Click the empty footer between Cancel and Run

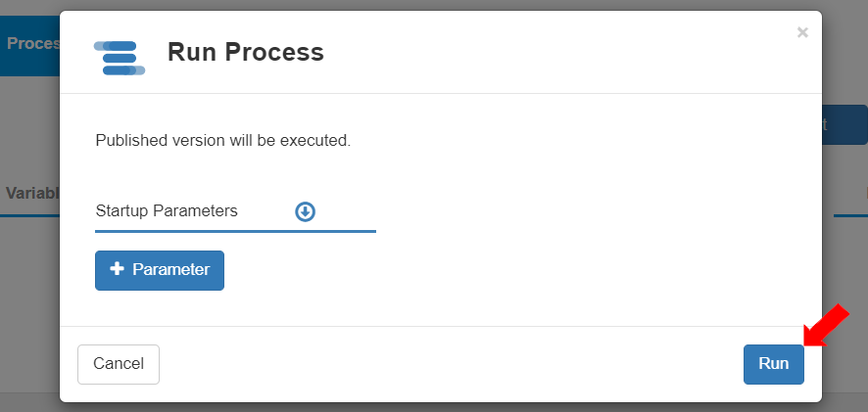pyautogui.click(x=451, y=364)
